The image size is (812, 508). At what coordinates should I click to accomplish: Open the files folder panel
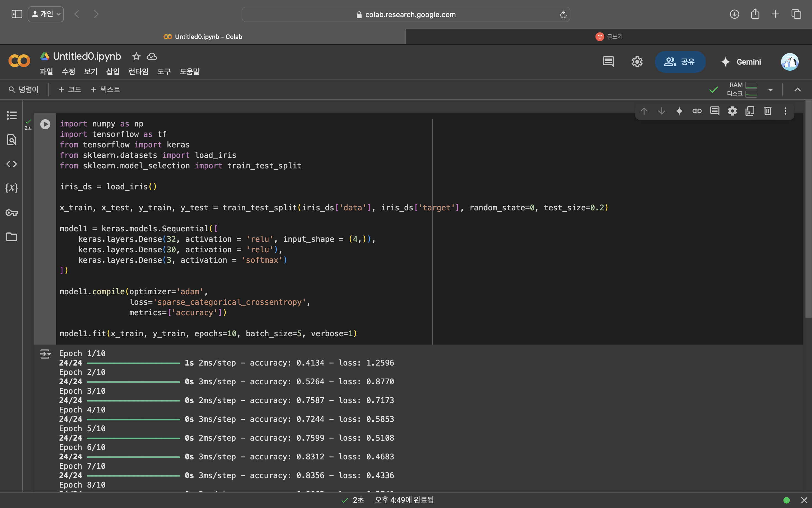pyautogui.click(x=11, y=237)
